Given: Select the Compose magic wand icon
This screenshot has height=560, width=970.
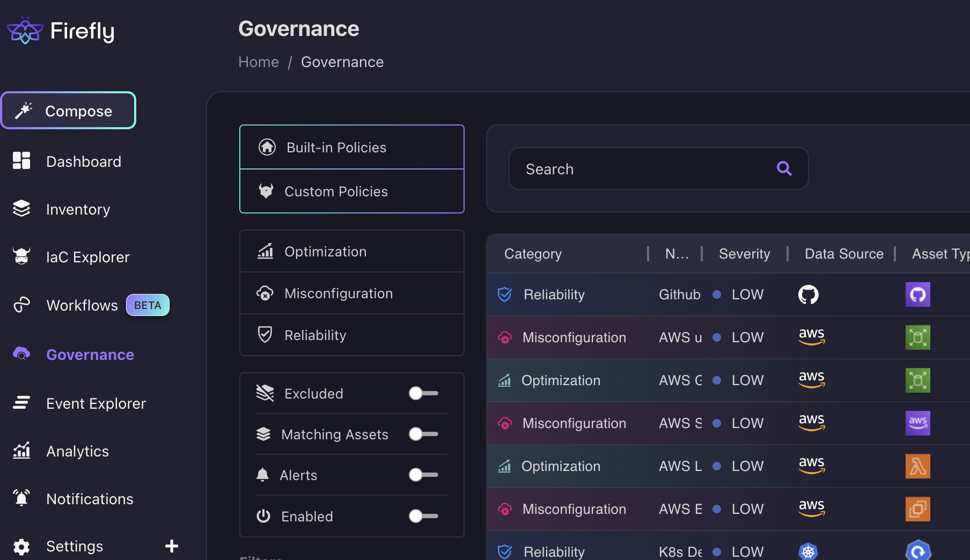Looking at the screenshot, I should (24, 110).
